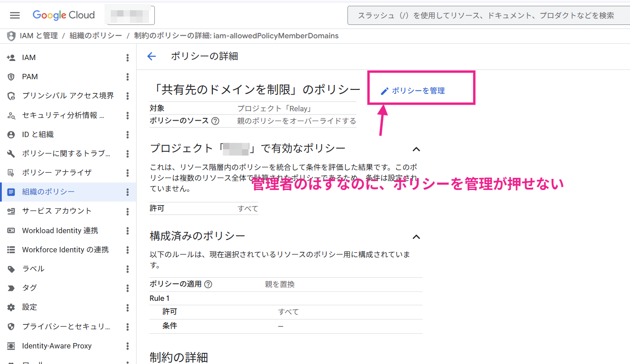Screen dimensions: 630x364
Task: Open 'セキュリティ分析情報' sidebar item
Action: click(x=68, y=115)
